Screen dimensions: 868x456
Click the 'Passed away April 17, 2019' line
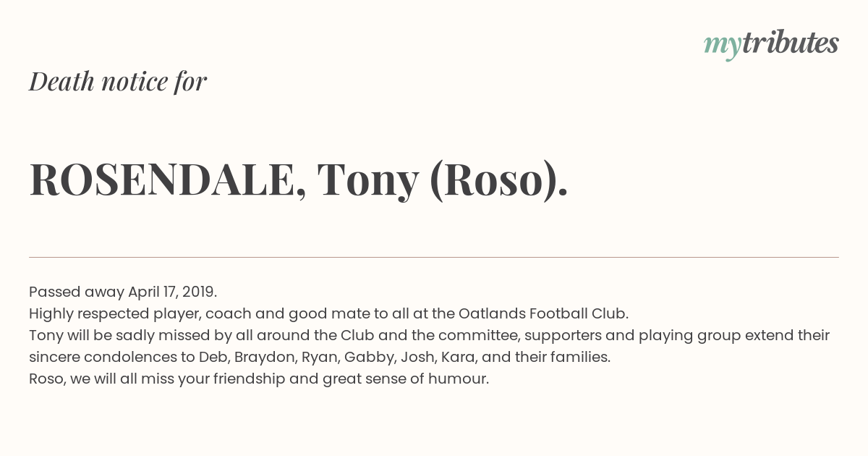[123, 292]
